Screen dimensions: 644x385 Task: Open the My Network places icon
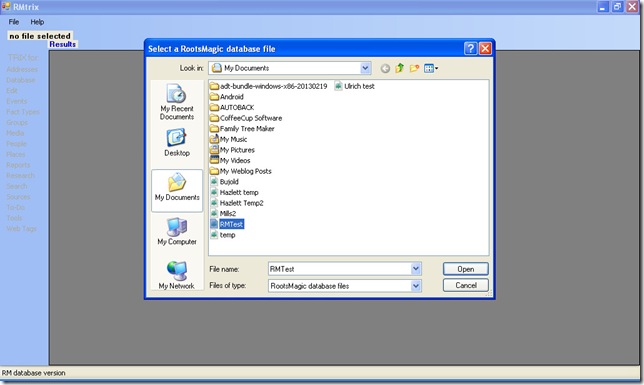(177, 275)
